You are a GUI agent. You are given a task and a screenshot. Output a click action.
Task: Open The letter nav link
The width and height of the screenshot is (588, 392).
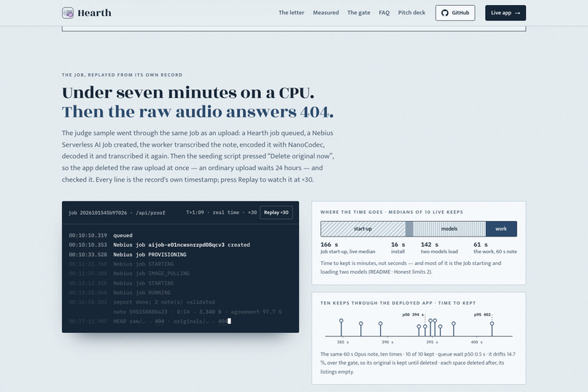pos(291,12)
